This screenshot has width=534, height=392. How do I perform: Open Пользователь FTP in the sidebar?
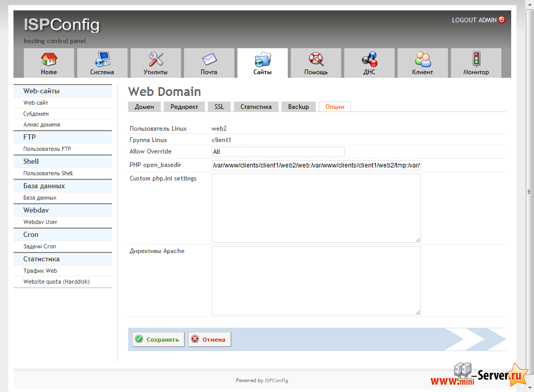(47, 149)
